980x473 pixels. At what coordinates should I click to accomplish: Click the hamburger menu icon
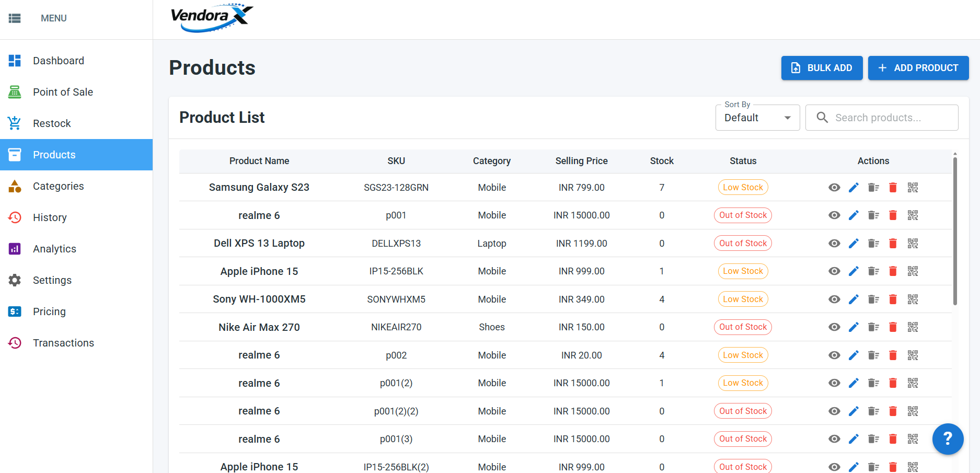pos(15,18)
